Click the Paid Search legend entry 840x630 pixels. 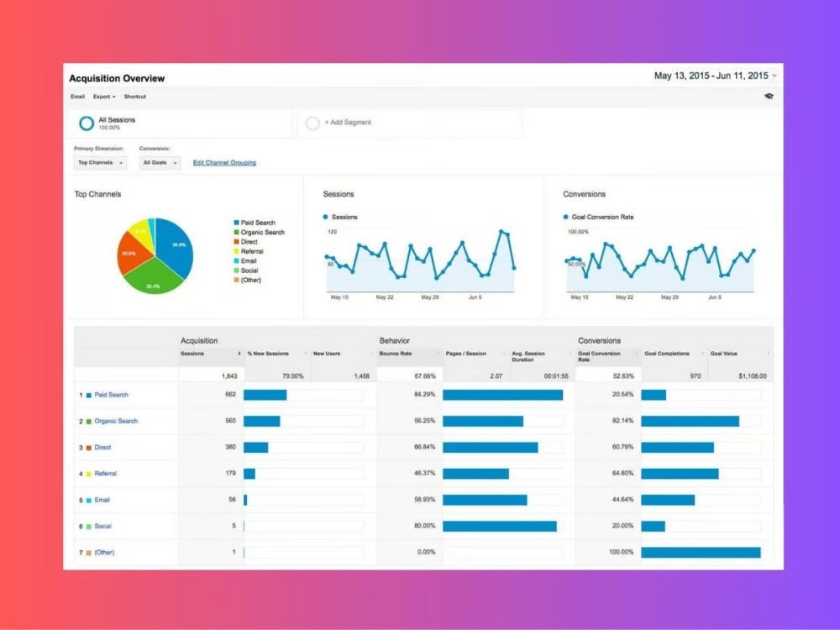coord(255,223)
